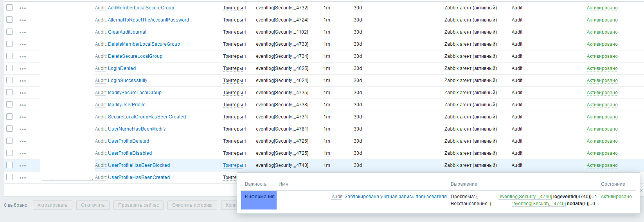Open the ClearAuditJournal item link

coord(127,32)
